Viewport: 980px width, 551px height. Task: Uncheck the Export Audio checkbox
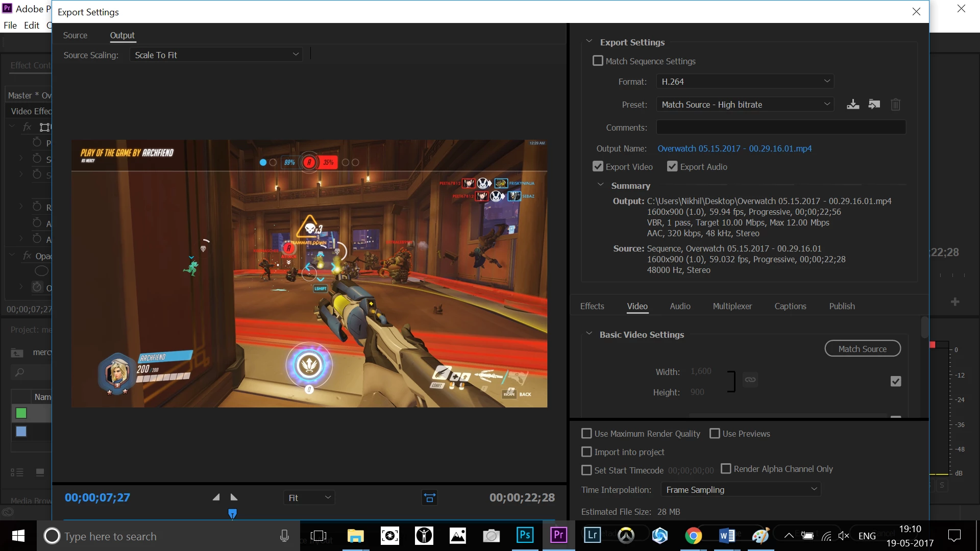[x=672, y=167]
